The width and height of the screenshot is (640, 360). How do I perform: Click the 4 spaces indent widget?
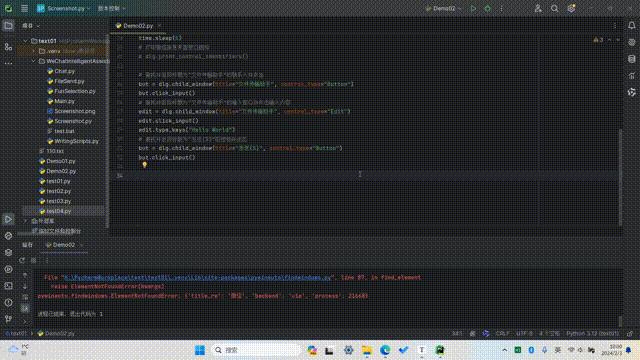click(x=549, y=333)
